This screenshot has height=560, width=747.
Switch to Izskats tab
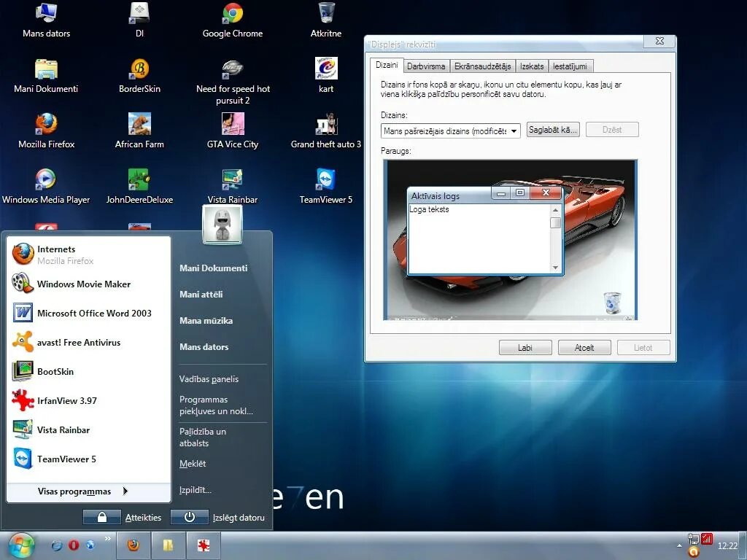coord(532,66)
